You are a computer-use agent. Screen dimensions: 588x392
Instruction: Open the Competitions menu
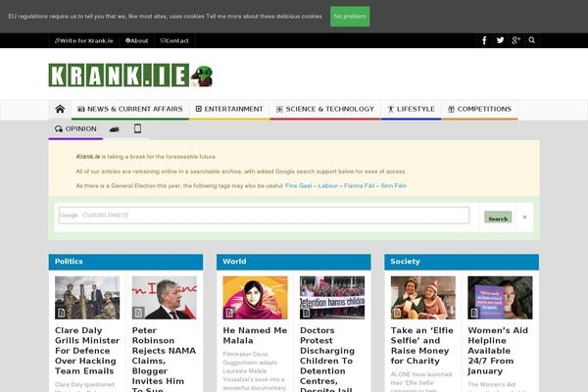479,109
